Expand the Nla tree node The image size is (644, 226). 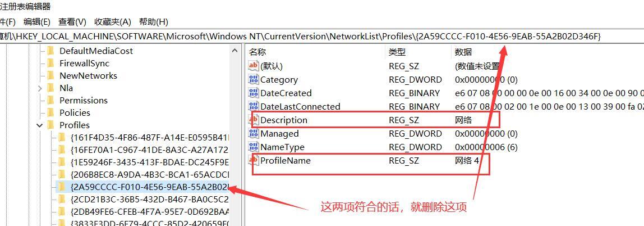[40, 88]
